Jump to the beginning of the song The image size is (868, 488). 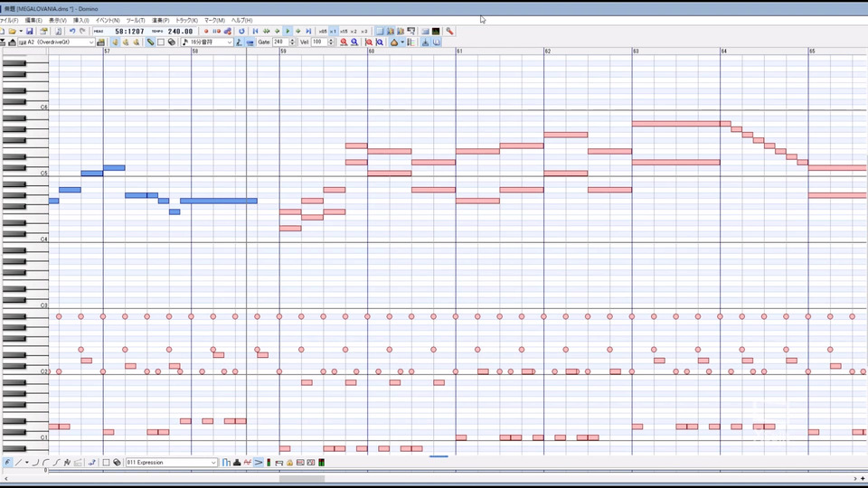click(255, 32)
